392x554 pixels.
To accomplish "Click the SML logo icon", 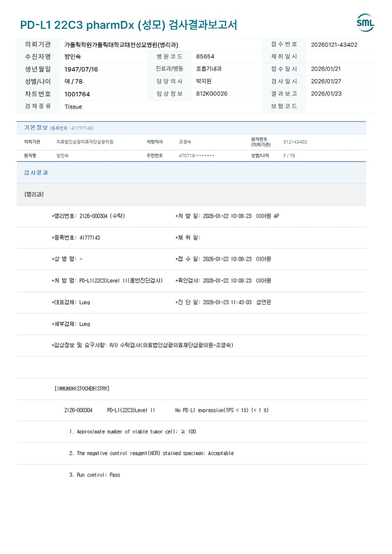I will coord(365,23).
